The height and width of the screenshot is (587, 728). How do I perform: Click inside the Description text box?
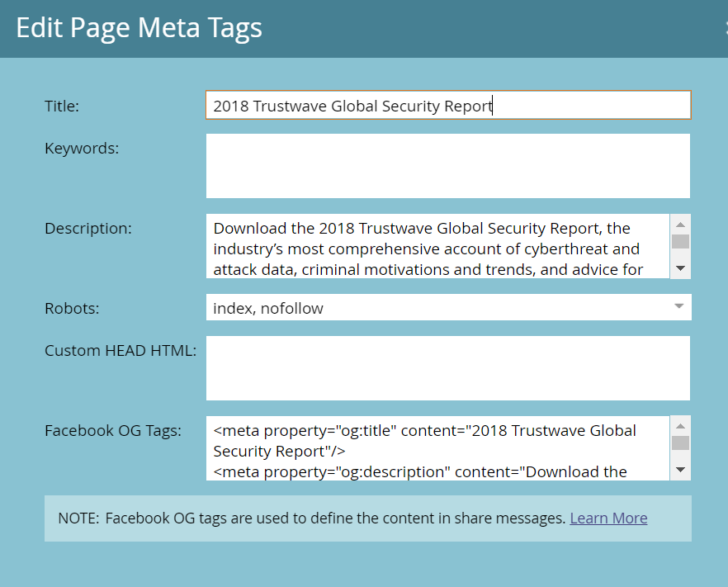point(437,247)
